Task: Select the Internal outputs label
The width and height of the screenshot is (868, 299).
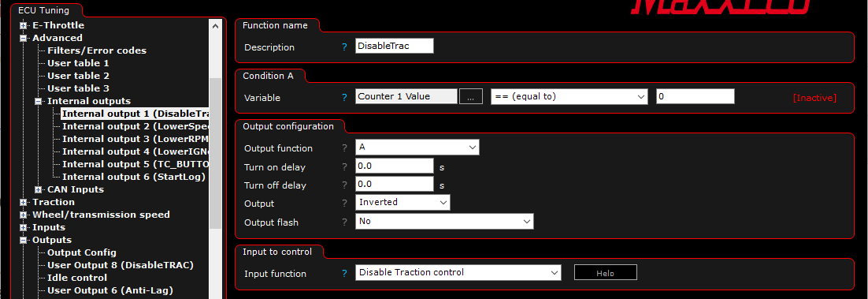Action: click(89, 102)
